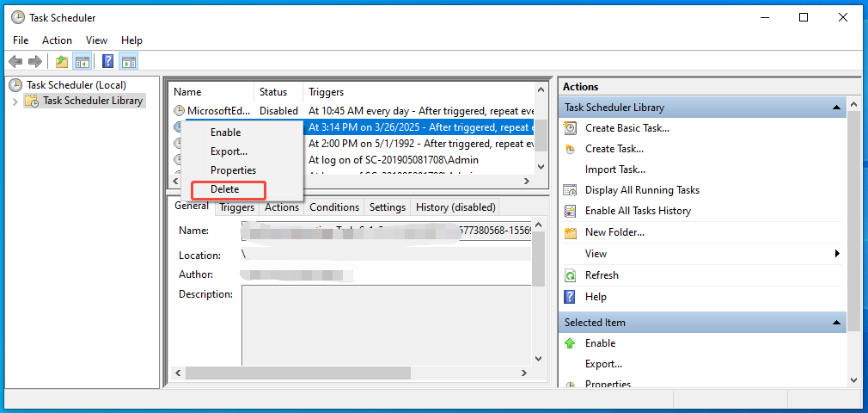Click the Disabled status of MicrosoftEd... task
868x413 pixels.
click(278, 111)
